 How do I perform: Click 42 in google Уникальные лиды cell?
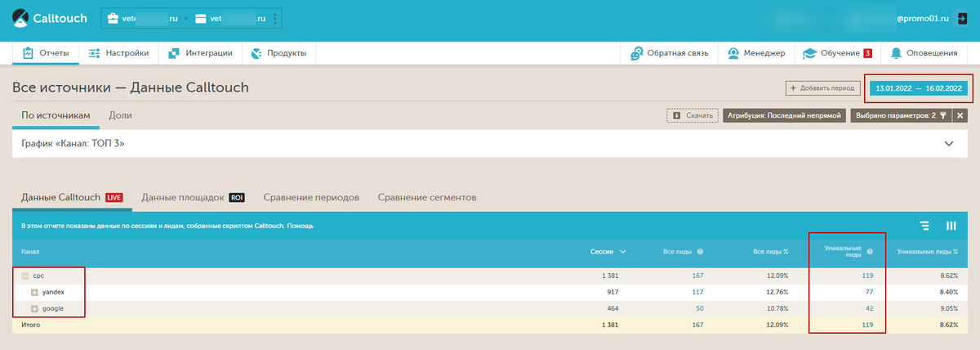[869, 308]
